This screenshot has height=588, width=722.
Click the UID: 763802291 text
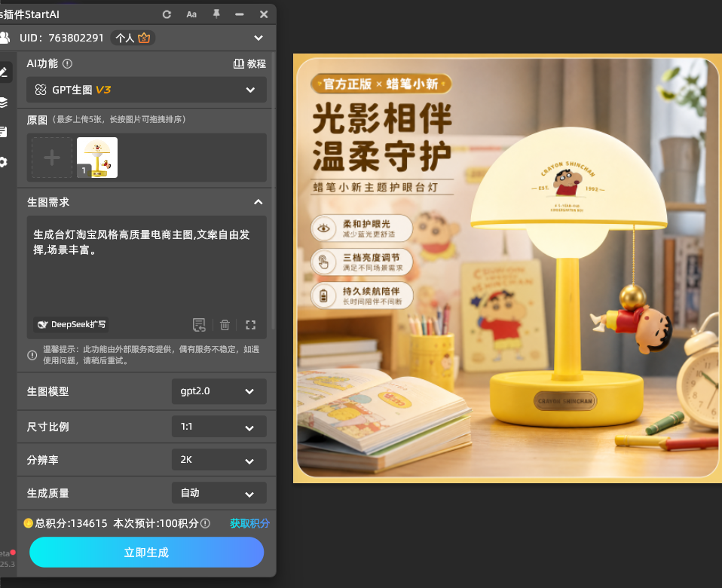pyautogui.click(x=62, y=38)
